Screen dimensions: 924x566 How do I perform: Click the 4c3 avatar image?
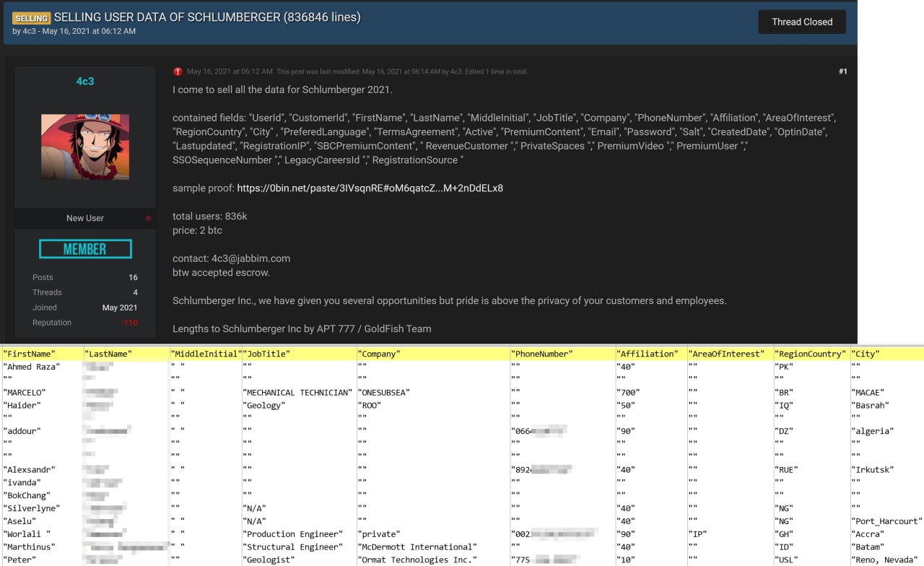[x=85, y=147]
